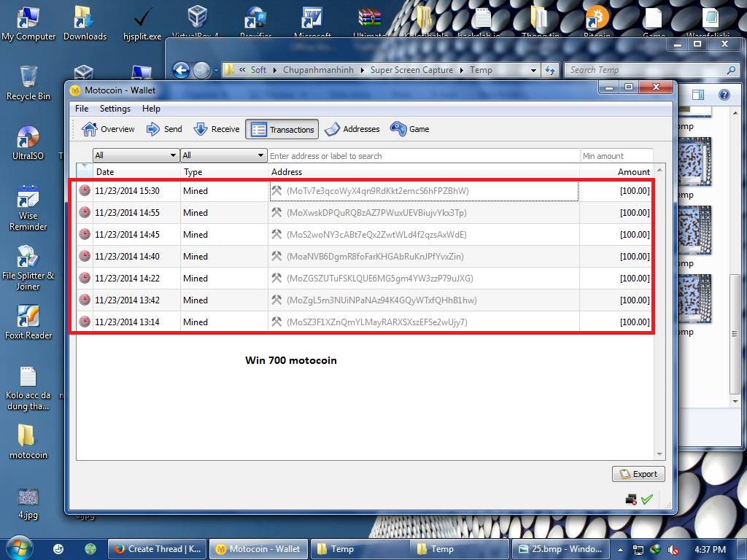This screenshot has height=560, width=747.
Task: Select hjsplit.exe desktop icon
Action: click(x=142, y=23)
